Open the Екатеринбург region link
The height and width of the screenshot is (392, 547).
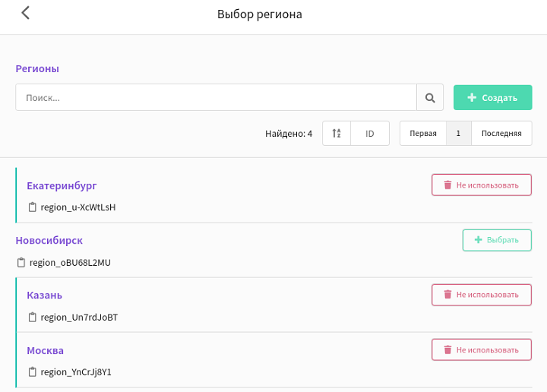click(x=62, y=186)
